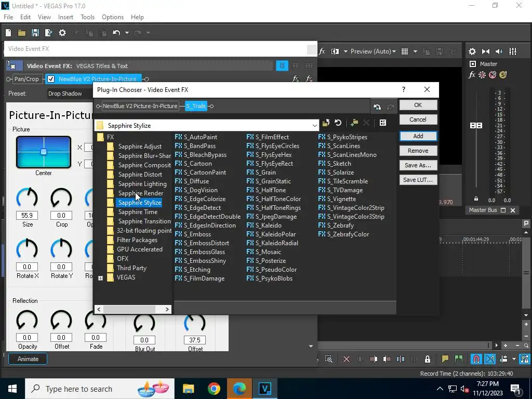Insert a marker with the yellow flag icon
Viewport: 532px width, 399px height.
pyautogui.click(x=445, y=359)
